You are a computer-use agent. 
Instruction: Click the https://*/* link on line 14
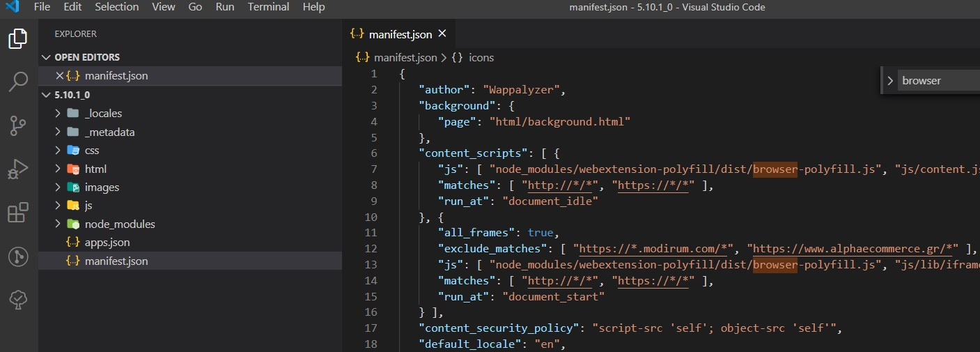pyautogui.click(x=653, y=281)
